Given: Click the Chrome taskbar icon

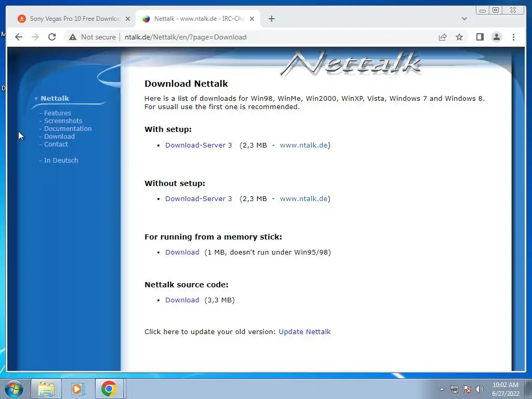Looking at the screenshot, I should point(109,389).
